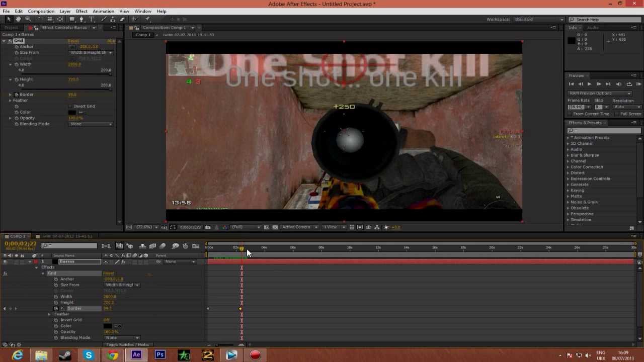The height and width of the screenshot is (362, 644).
Task: Click Toggle Switches / Modes button
Action: 128,345
